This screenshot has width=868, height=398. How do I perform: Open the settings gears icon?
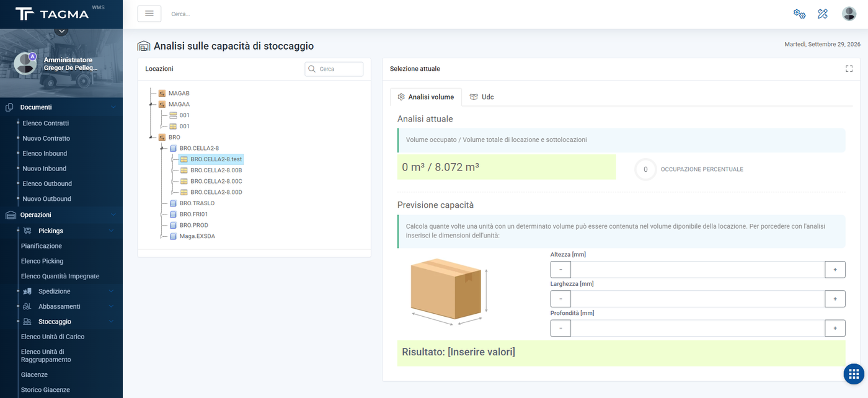[799, 14]
